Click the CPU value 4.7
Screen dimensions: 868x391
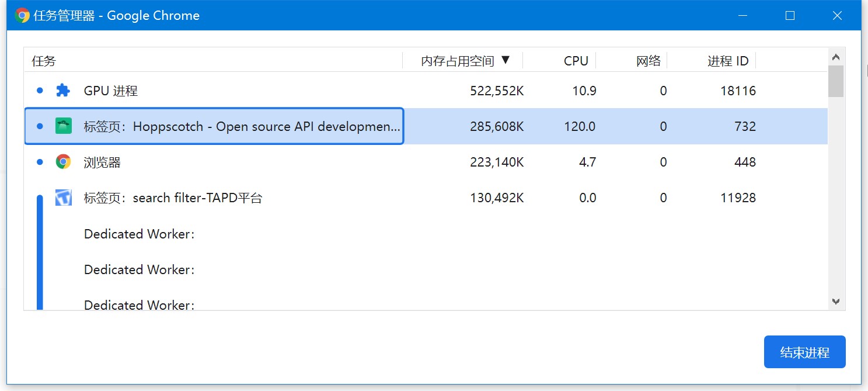click(x=587, y=162)
